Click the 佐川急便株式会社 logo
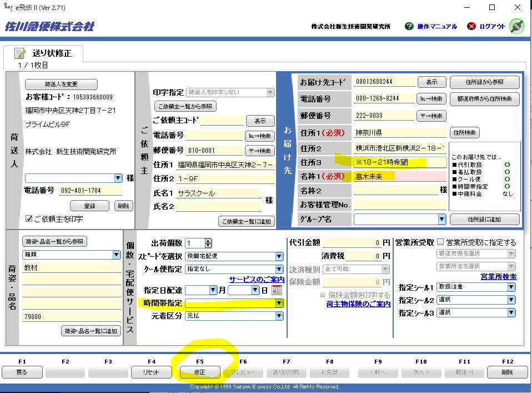The height and width of the screenshot is (393, 532). click(x=49, y=27)
